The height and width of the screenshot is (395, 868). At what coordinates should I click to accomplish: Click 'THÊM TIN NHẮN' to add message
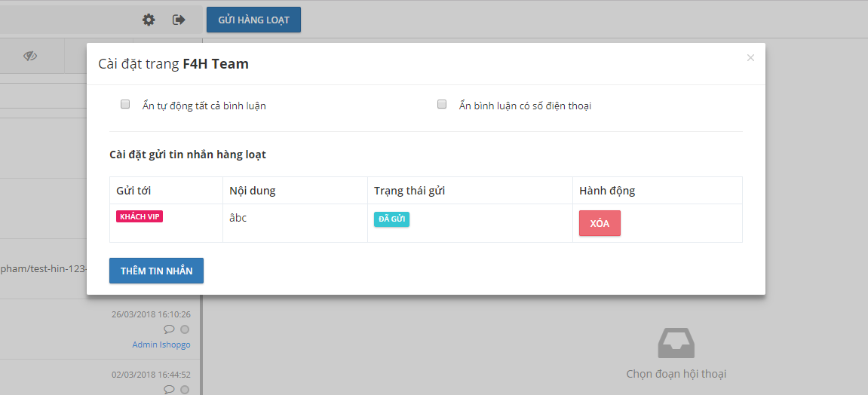click(x=156, y=271)
